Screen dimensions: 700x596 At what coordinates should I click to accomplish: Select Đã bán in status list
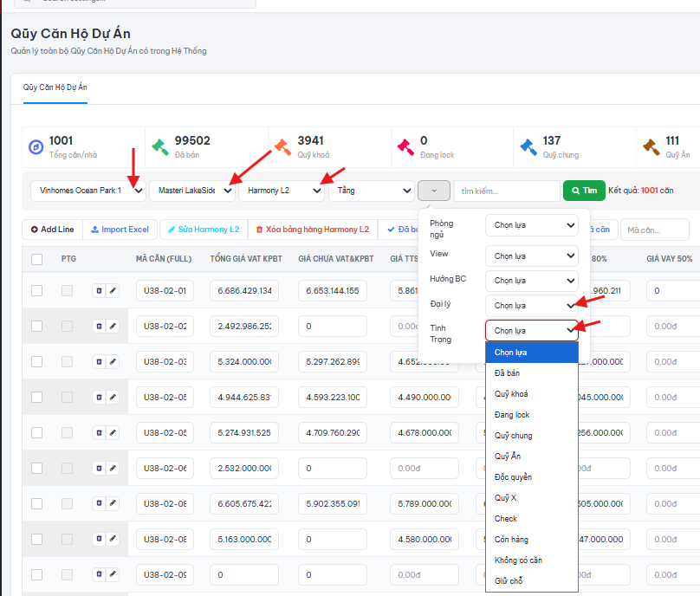pyautogui.click(x=532, y=373)
